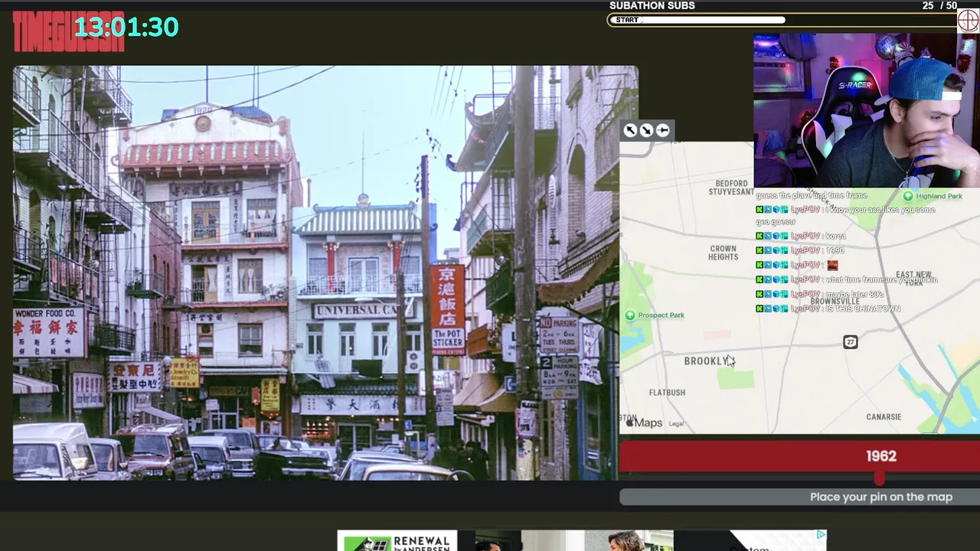Place a pin on the FLATBUSH label
The image size is (980, 551).
[667, 393]
